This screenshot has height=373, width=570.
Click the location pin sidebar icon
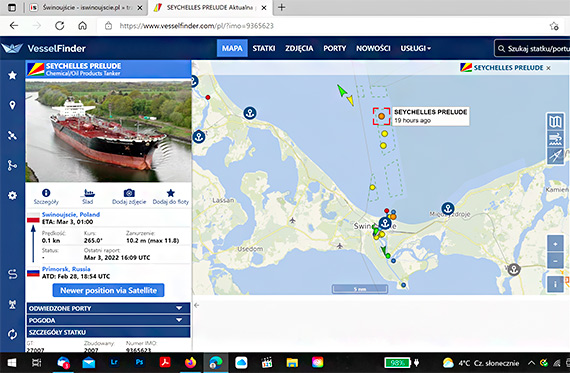point(12,105)
